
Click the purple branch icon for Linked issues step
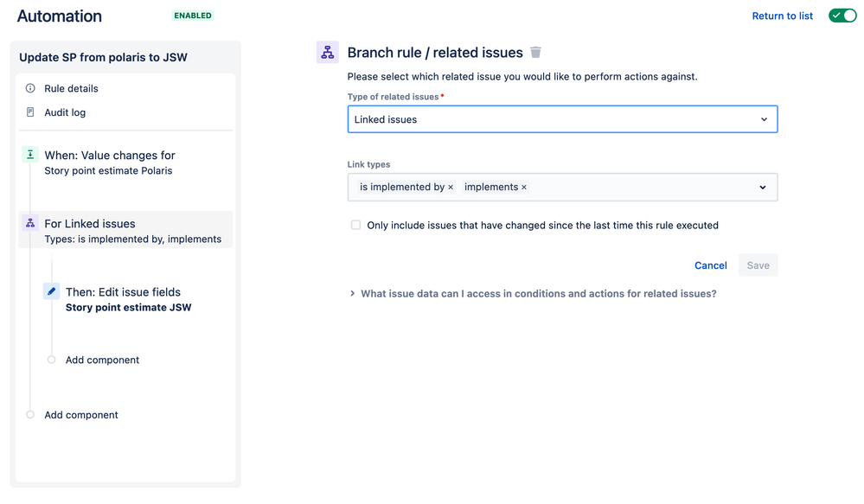click(x=30, y=223)
